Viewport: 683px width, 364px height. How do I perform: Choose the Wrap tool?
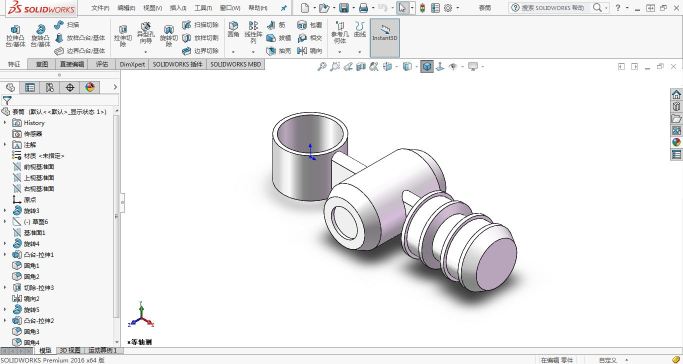310,25
